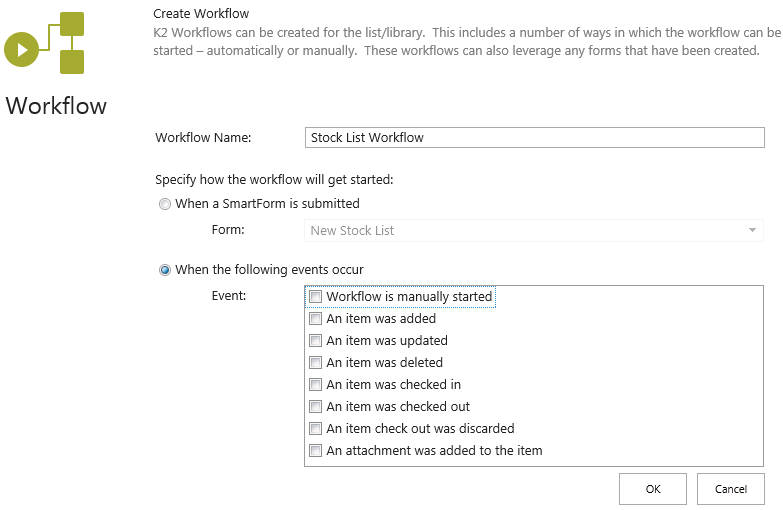Tick "An item was checked out" checkbox
Viewport: 783px width, 510px height.
tap(316, 407)
